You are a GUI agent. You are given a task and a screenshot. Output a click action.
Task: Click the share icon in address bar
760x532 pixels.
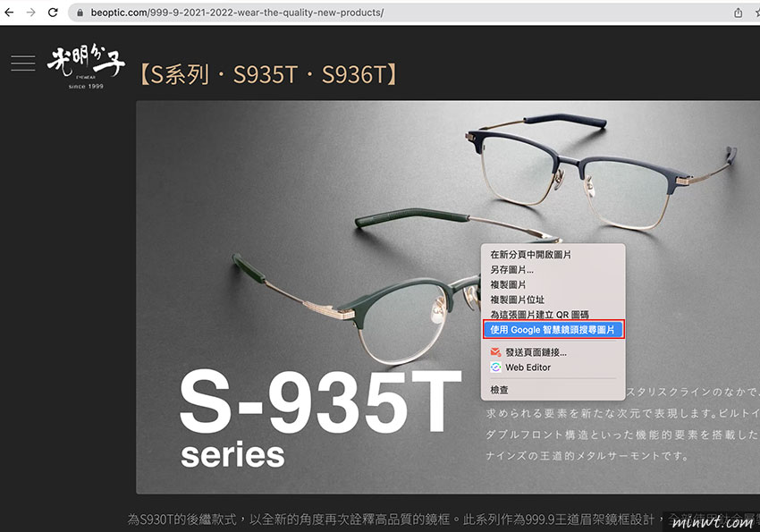point(738,13)
